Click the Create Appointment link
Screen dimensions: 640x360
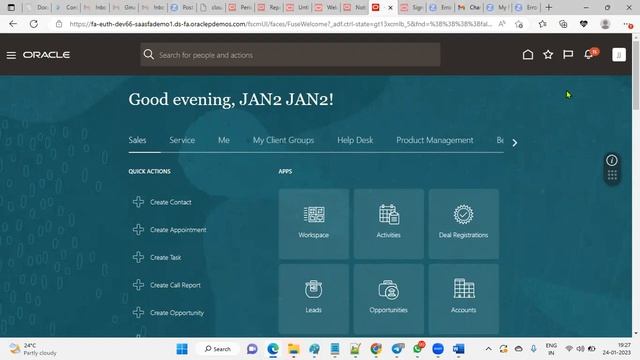pos(178,230)
